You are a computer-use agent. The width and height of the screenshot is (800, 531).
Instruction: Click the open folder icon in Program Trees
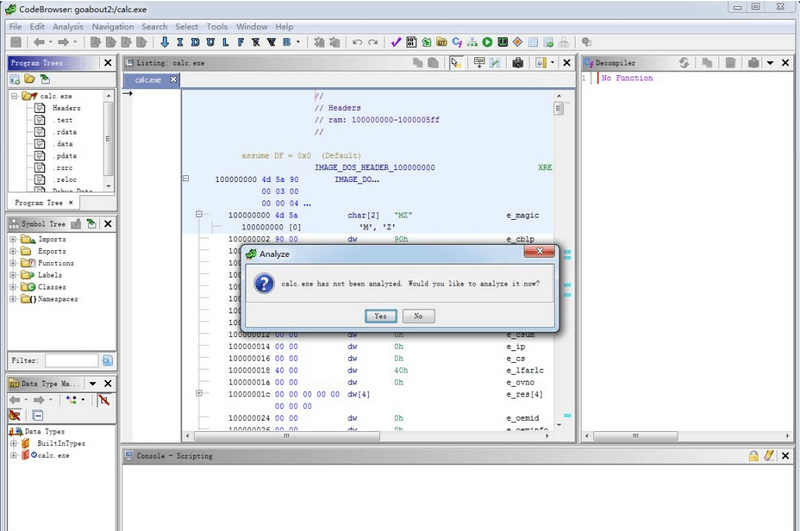click(x=30, y=78)
